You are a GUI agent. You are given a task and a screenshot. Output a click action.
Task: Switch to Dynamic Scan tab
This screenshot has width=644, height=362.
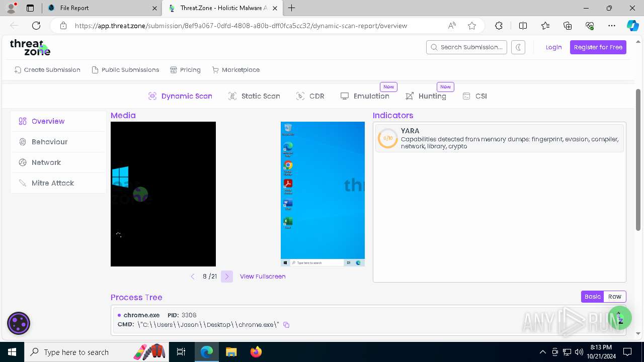[180, 96]
